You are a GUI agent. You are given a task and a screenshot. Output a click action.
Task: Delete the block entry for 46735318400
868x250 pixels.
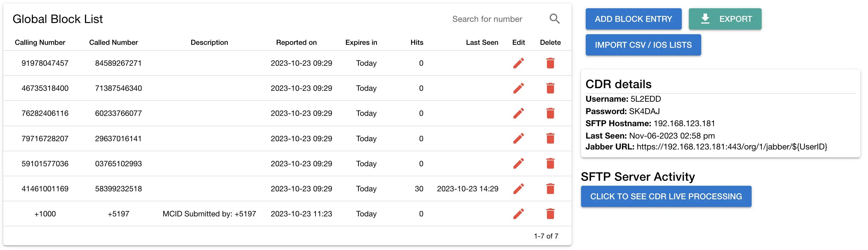coord(550,88)
